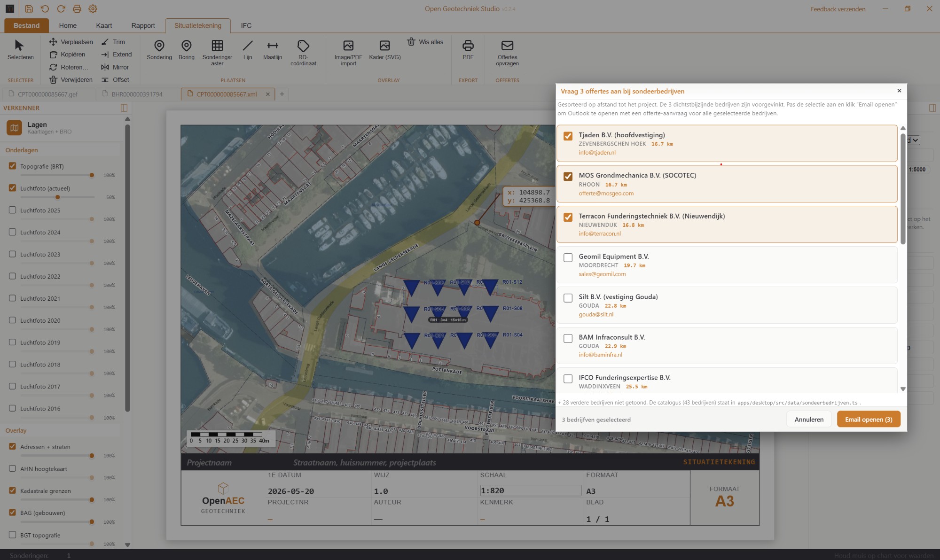Screen dimensions: 940x560
Task: Choose the RD-coördinaat tag tool
Action: [x=303, y=53]
